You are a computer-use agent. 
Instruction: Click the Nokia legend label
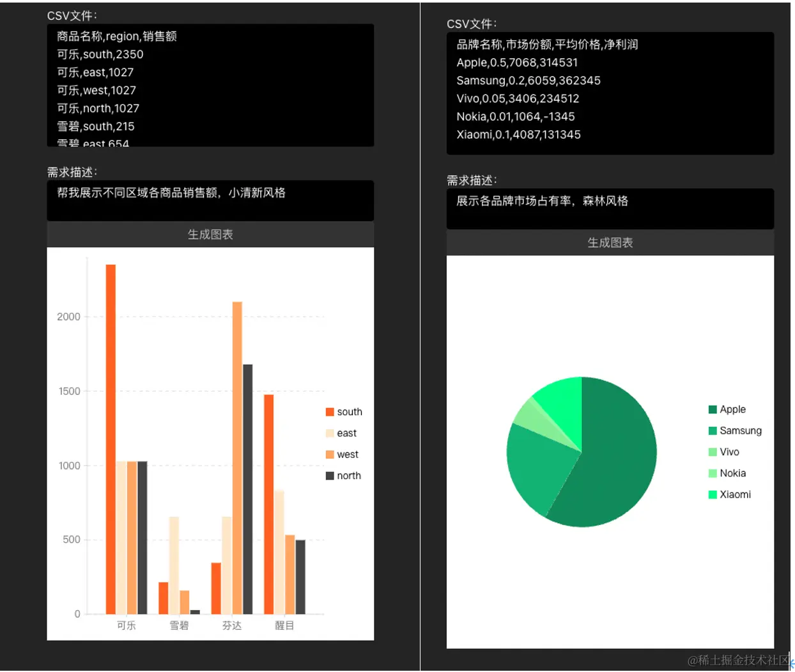[733, 473]
